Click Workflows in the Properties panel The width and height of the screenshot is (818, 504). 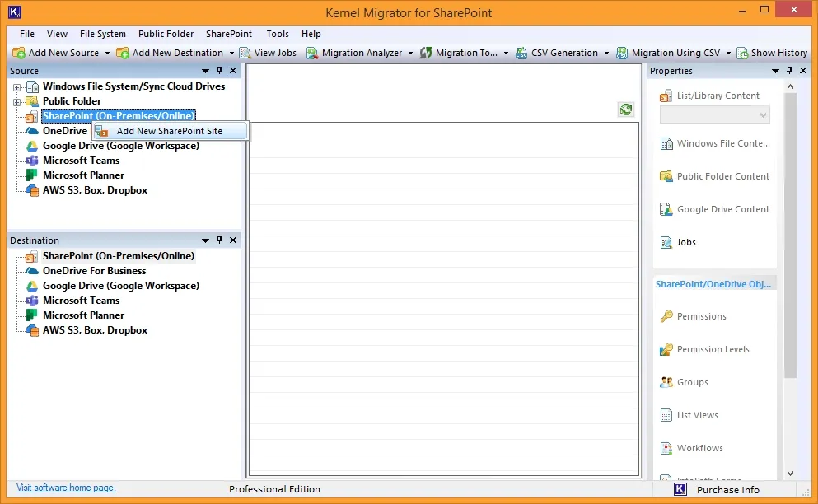(x=691, y=448)
